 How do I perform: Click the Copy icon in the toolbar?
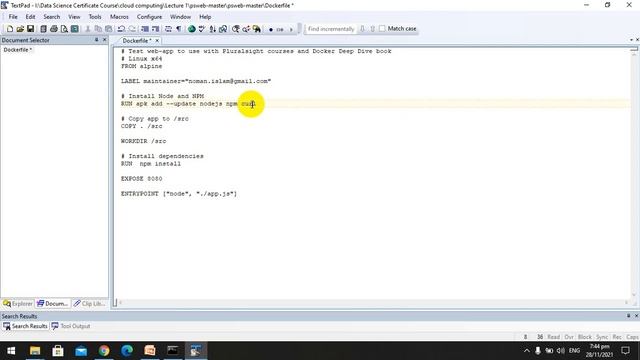click(98, 29)
